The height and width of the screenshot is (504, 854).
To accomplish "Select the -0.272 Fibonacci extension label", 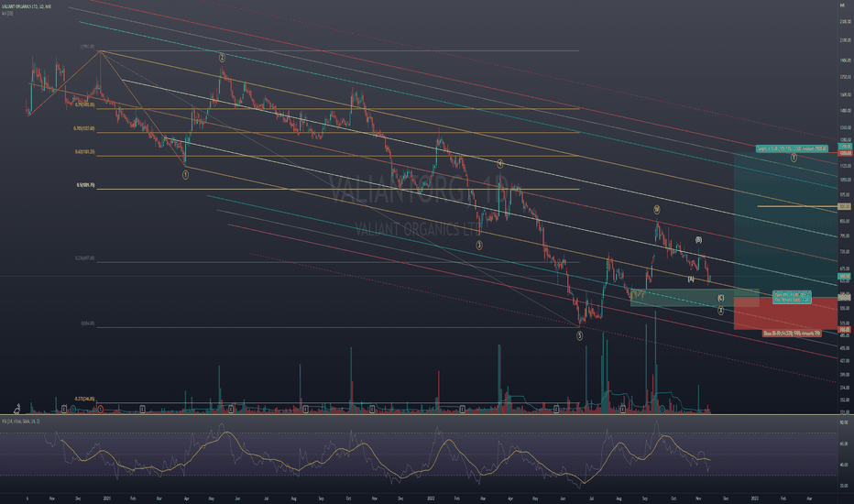I will 84,399.
